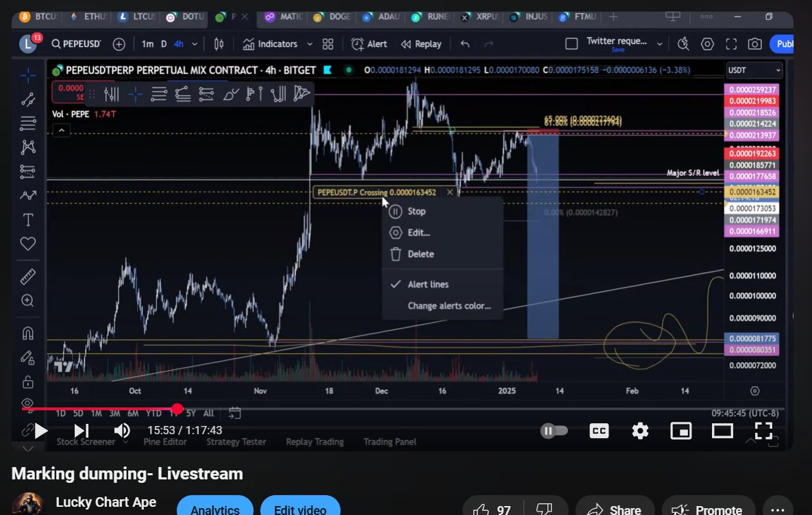Click the layout setup square icon

571,44
